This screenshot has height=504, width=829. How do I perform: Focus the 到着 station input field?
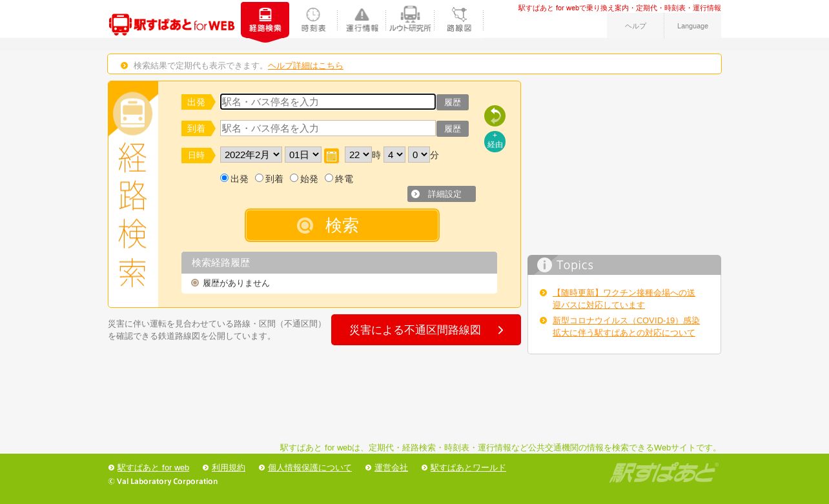328,128
